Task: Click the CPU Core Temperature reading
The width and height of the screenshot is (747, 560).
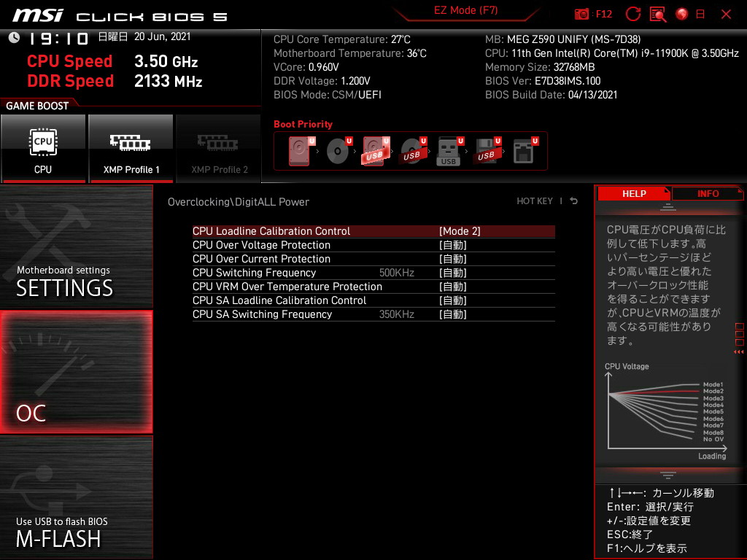Action: point(341,39)
